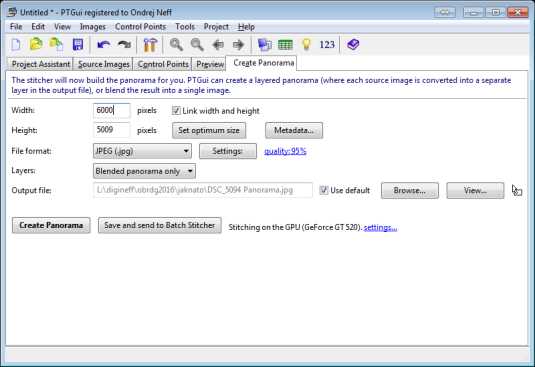Image resolution: width=535 pixels, height=367 pixels.
Task: Click the New Project toolbar icon
Action: (x=16, y=45)
